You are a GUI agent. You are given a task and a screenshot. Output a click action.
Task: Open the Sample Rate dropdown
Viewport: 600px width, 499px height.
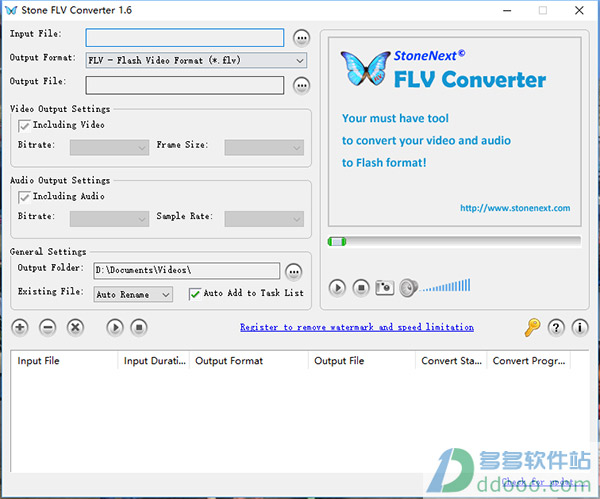(x=264, y=219)
